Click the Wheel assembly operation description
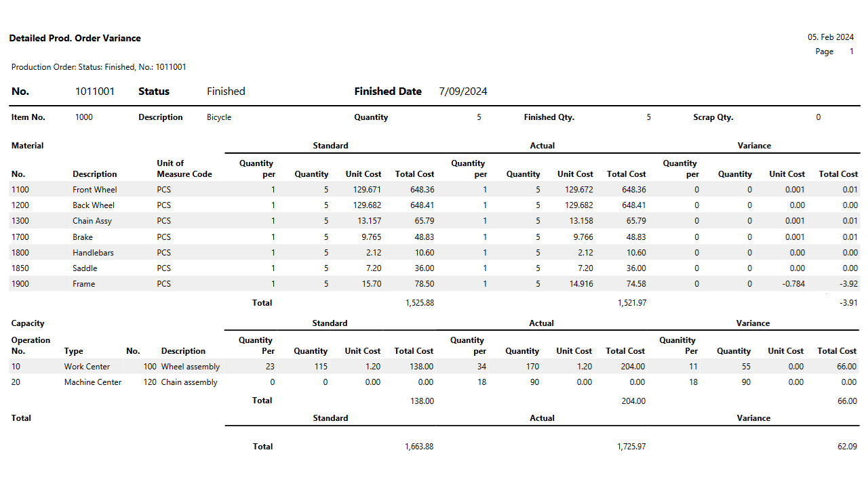The height and width of the screenshot is (488, 868). tap(191, 367)
